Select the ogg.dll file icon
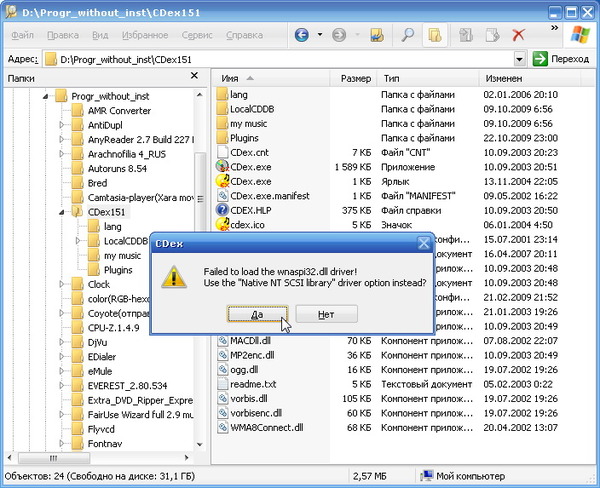Image resolution: width=600 pixels, height=488 pixels. click(x=222, y=370)
